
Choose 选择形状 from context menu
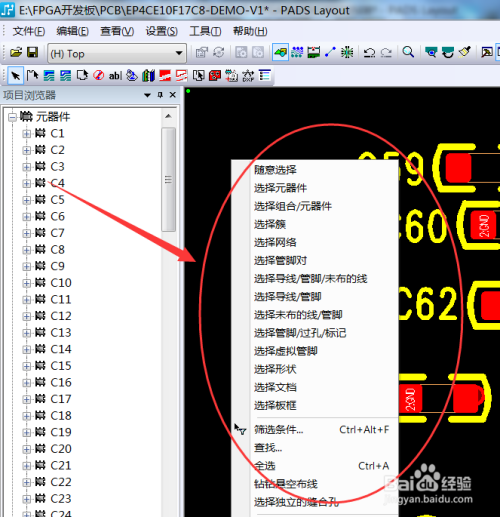pyautogui.click(x=275, y=369)
